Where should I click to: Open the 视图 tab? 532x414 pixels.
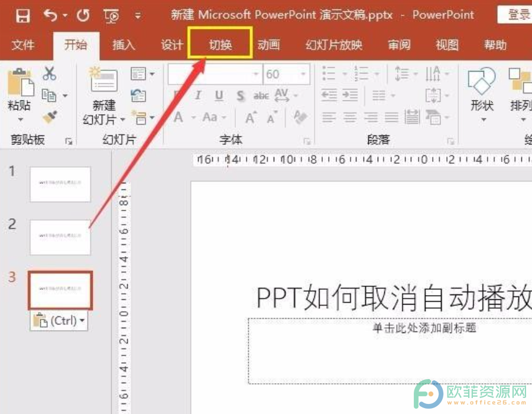[447, 44]
